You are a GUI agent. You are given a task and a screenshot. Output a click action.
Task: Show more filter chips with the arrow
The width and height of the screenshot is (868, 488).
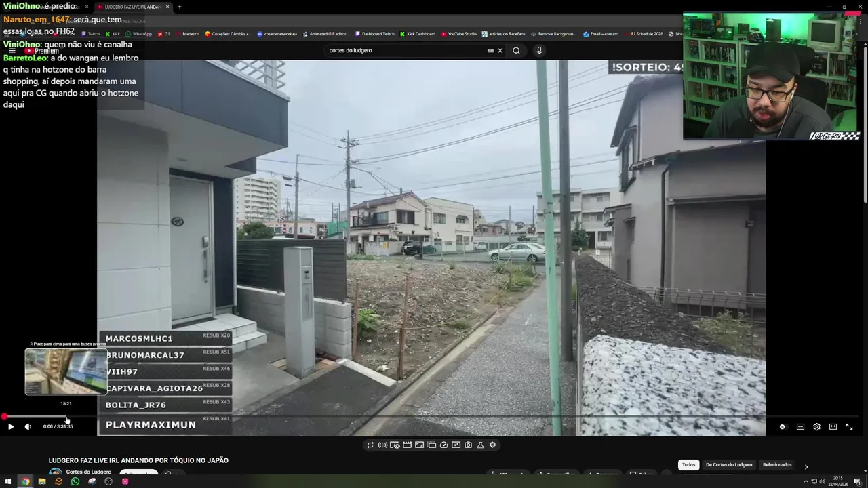pos(806,466)
